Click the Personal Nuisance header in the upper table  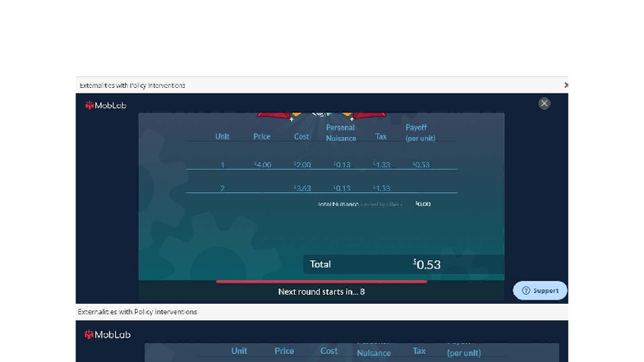(x=340, y=133)
